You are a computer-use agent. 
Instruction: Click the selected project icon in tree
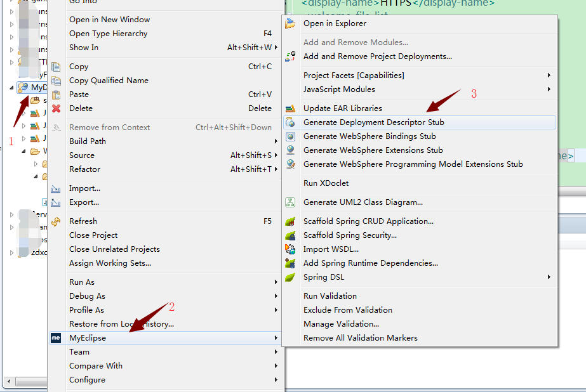click(x=23, y=88)
